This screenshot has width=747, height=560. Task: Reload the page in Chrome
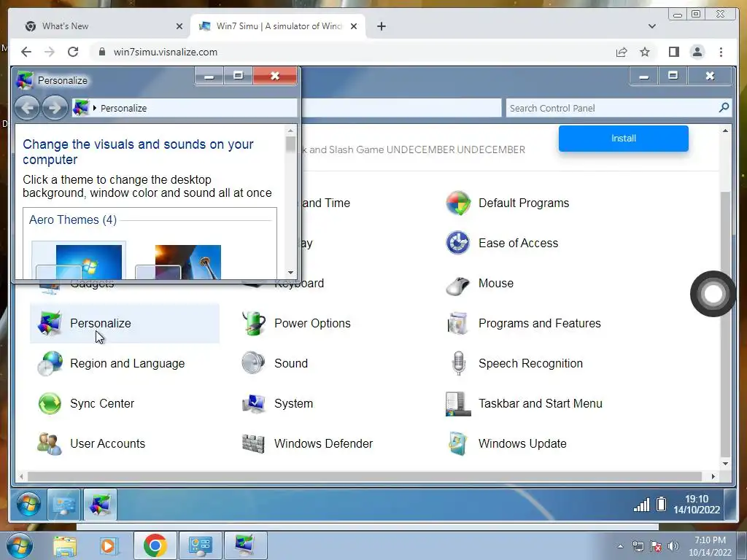click(x=73, y=52)
